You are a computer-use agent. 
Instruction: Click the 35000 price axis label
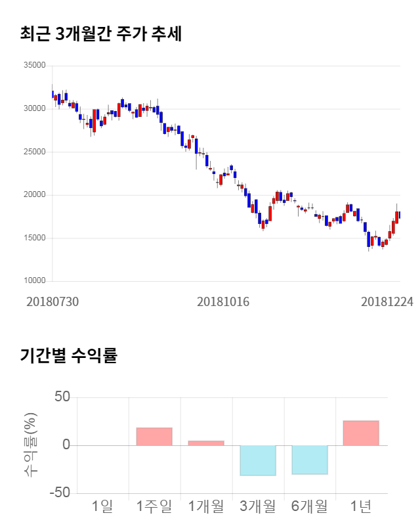pyautogui.click(x=34, y=66)
